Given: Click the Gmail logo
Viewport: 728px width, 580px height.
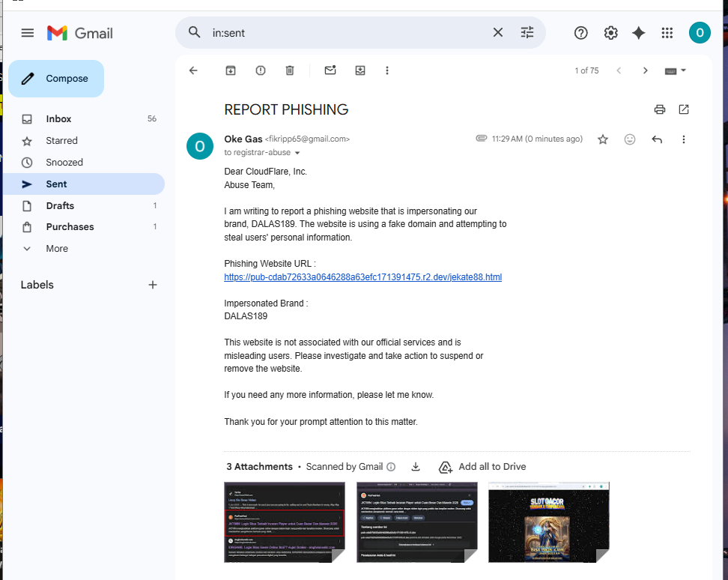Looking at the screenshot, I should click(x=80, y=33).
